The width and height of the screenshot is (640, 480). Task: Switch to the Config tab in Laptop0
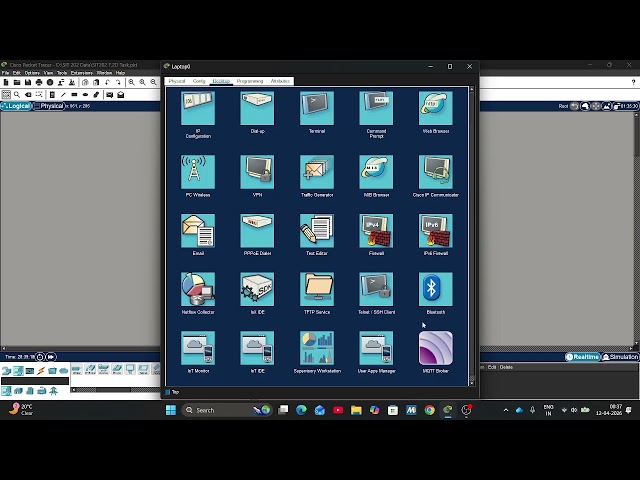(199, 81)
